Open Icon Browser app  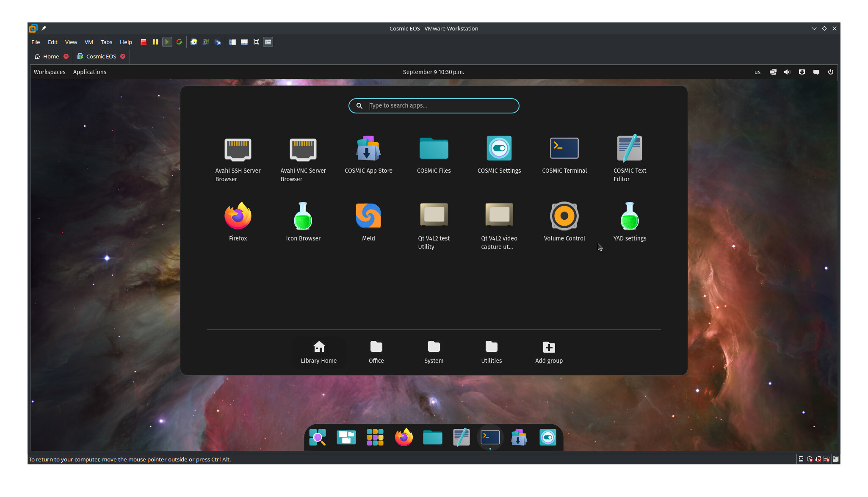point(303,222)
